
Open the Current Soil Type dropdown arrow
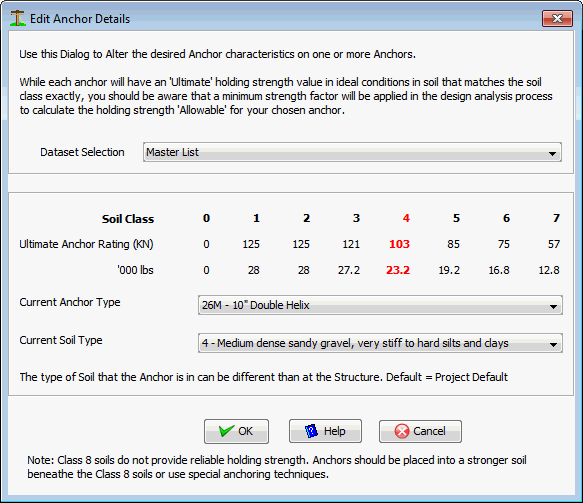553,344
